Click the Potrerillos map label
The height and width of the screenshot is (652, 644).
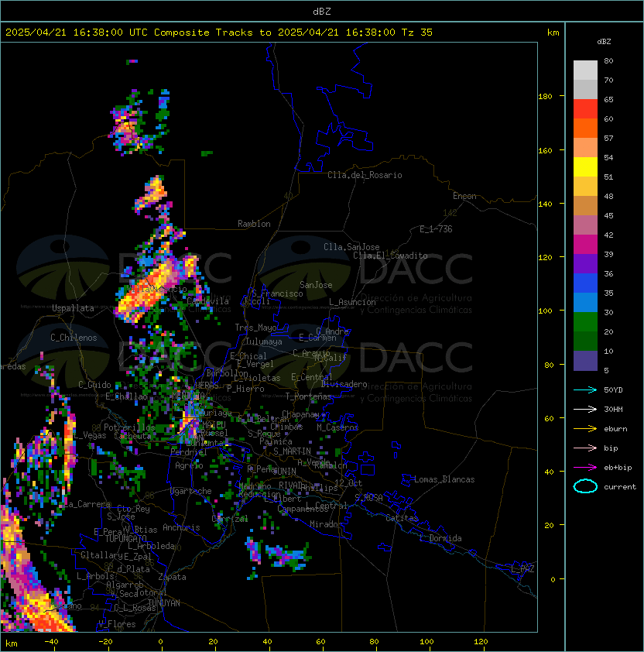pyautogui.click(x=129, y=427)
